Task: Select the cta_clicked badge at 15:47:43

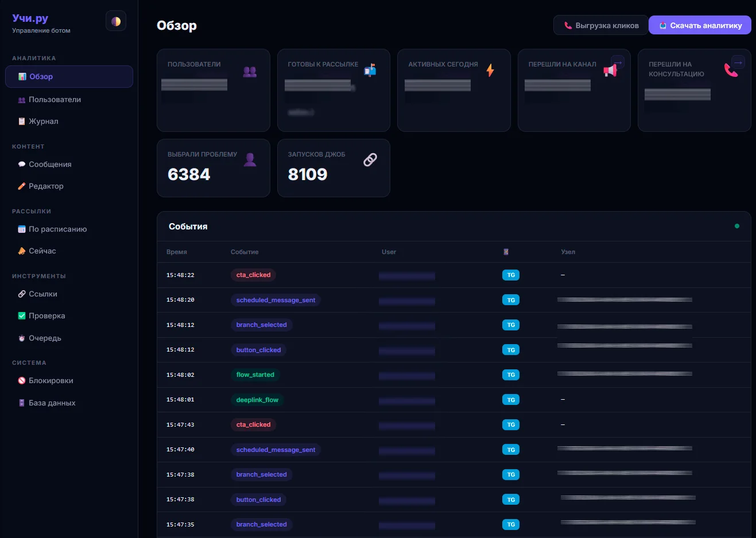Action: click(x=253, y=425)
